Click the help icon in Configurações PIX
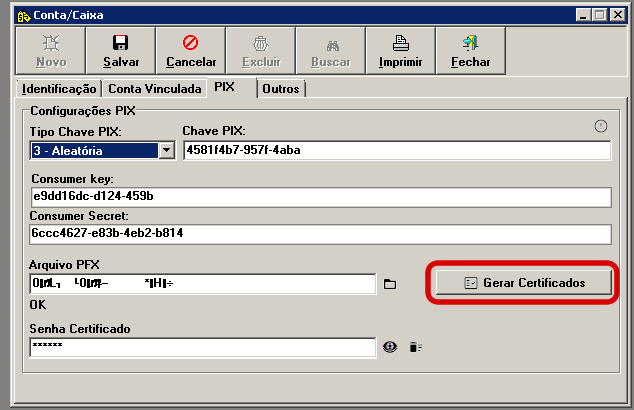 click(601, 126)
